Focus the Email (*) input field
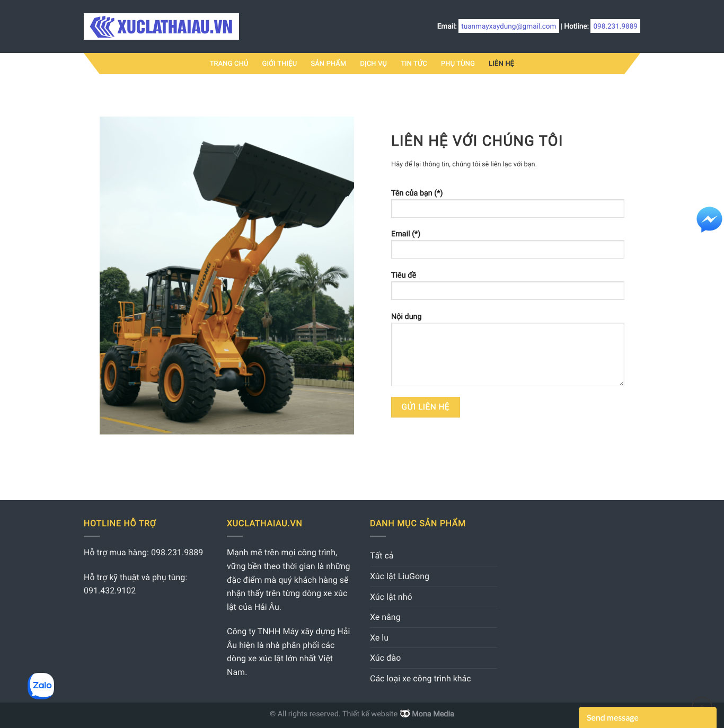Image resolution: width=724 pixels, height=728 pixels. [508, 250]
